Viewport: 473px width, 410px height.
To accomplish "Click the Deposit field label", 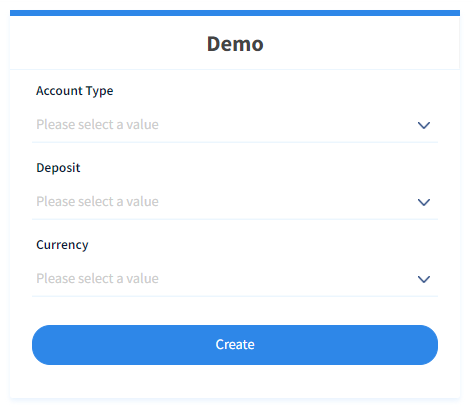I will tap(58, 168).
